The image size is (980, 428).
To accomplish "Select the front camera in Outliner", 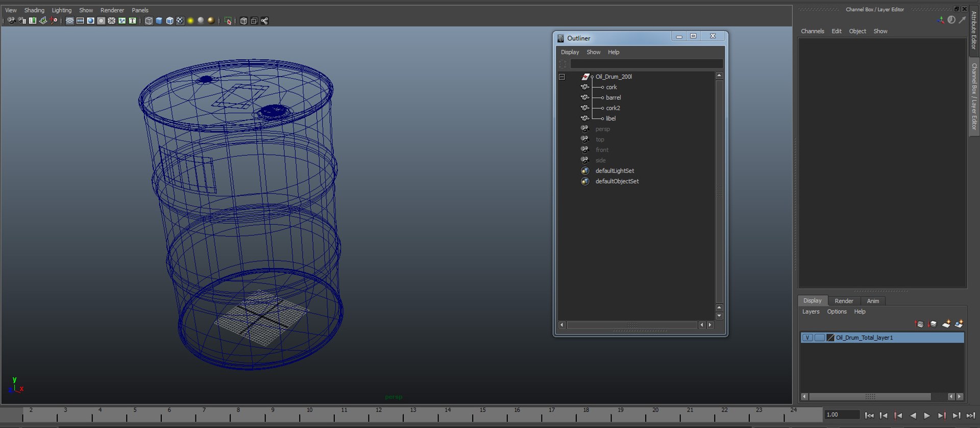I will click(x=602, y=150).
